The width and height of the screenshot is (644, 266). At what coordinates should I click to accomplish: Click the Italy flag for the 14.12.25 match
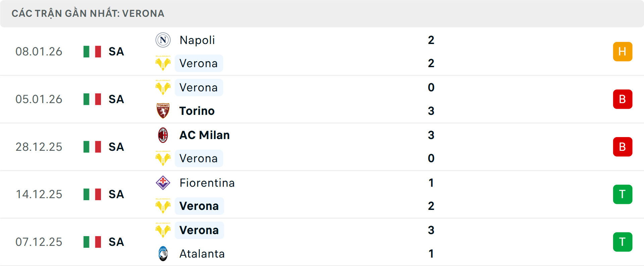click(92, 194)
